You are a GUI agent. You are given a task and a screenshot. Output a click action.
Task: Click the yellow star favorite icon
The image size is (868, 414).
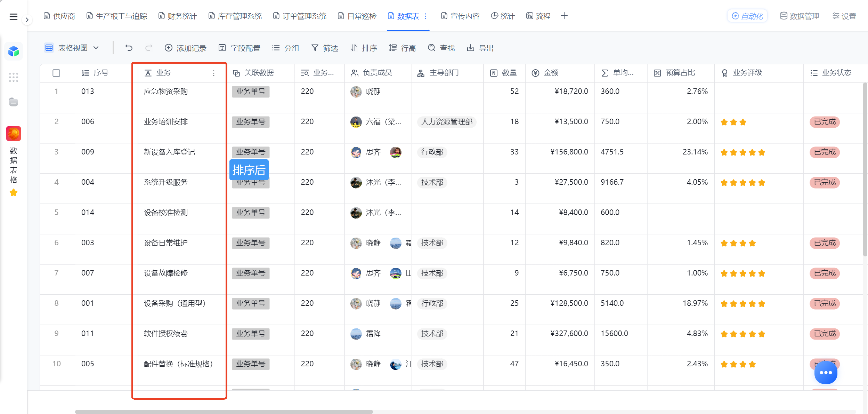[14, 192]
